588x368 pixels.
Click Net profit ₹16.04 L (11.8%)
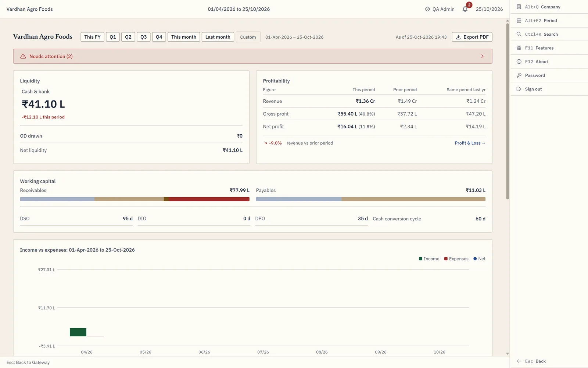(x=356, y=127)
